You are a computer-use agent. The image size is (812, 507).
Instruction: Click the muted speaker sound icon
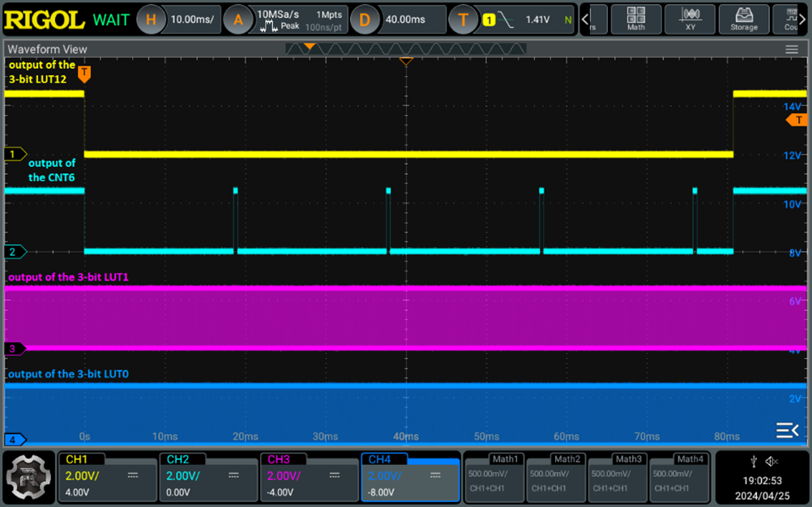pyautogui.click(x=772, y=462)
